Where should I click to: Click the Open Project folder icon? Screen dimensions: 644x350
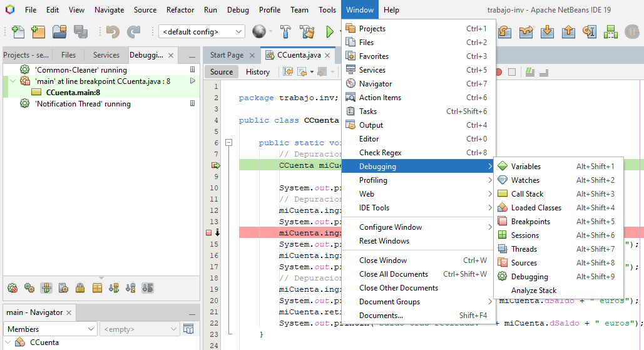click(59, 31)
